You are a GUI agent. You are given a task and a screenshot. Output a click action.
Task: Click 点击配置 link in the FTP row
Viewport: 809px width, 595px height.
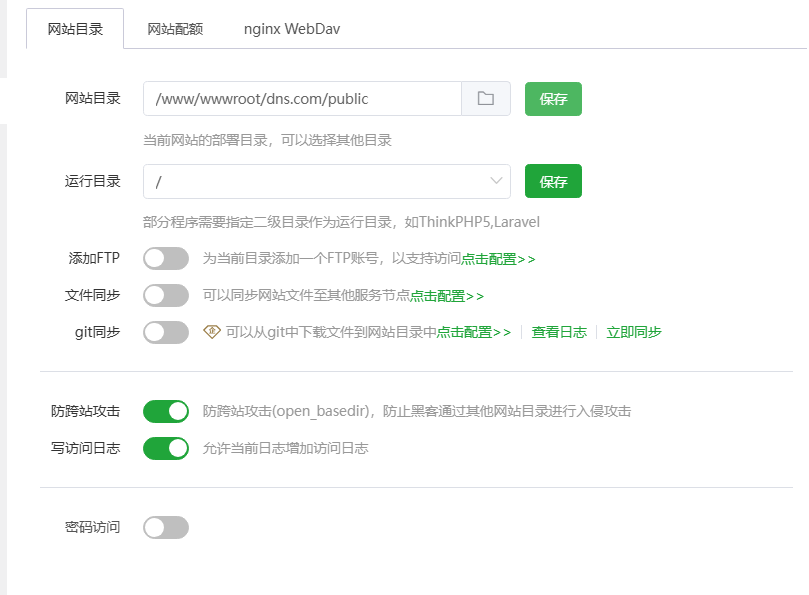pyautogui.click(x=498, y=259)
